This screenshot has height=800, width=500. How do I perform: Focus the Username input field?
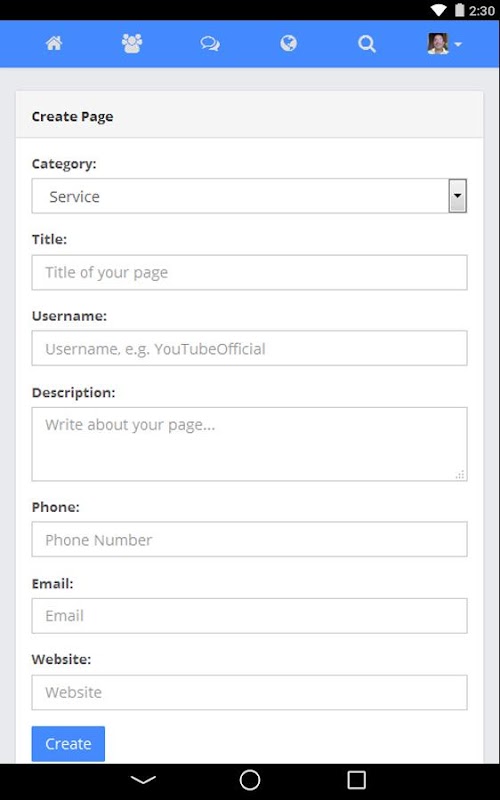(249, 348)
